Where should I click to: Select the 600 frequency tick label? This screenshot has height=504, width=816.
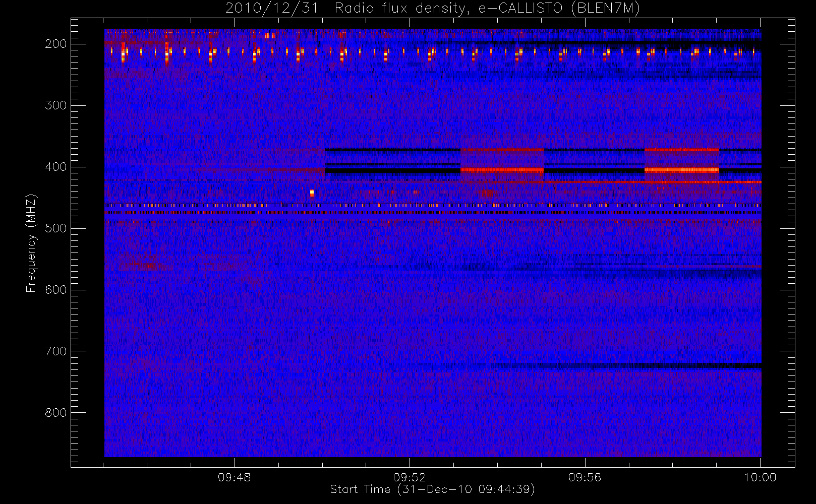56,290
